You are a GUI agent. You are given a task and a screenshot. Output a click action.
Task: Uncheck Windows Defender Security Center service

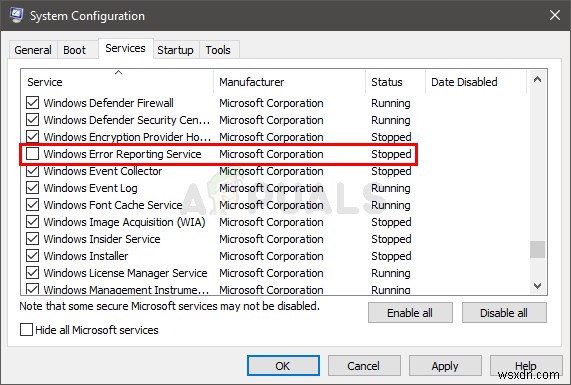(32, 120)
